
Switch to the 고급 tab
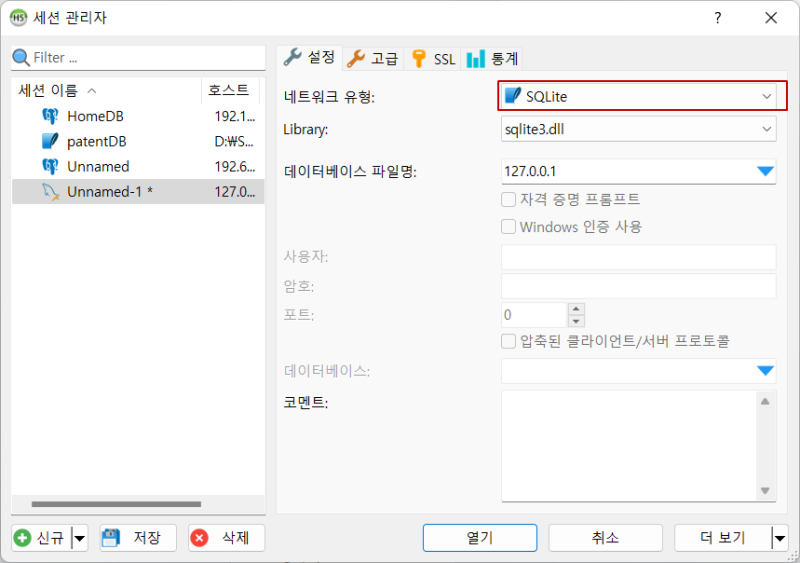pos(372,59)
